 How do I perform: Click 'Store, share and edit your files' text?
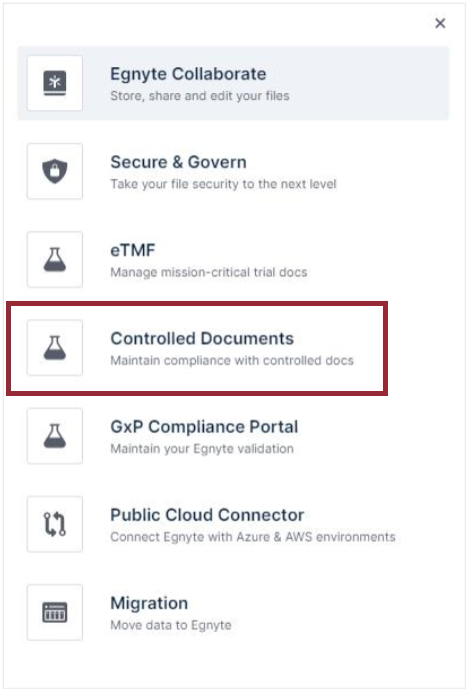[x=200, y=96]
